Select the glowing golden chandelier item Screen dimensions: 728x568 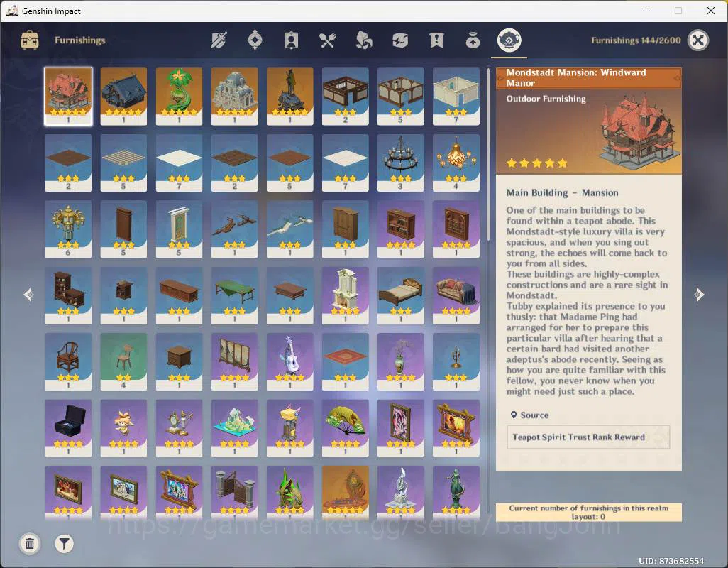tap(456, 163)
